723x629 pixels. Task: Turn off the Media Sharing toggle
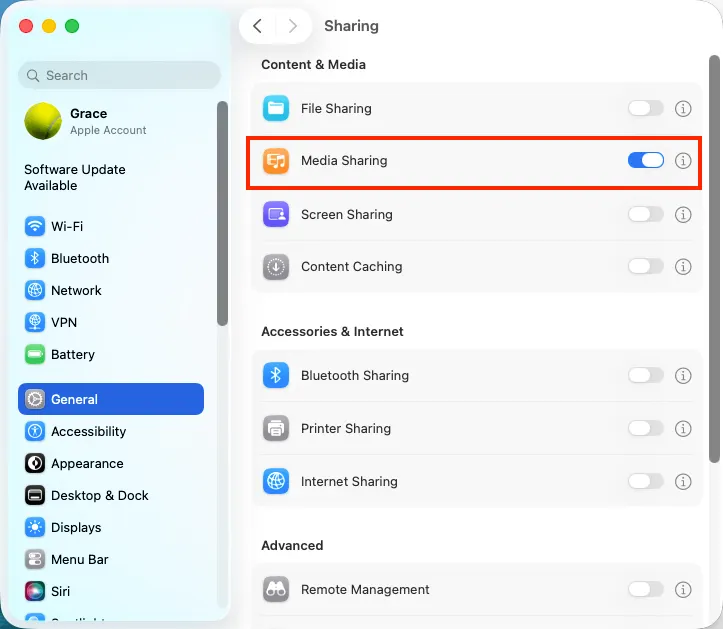[646, 160]
